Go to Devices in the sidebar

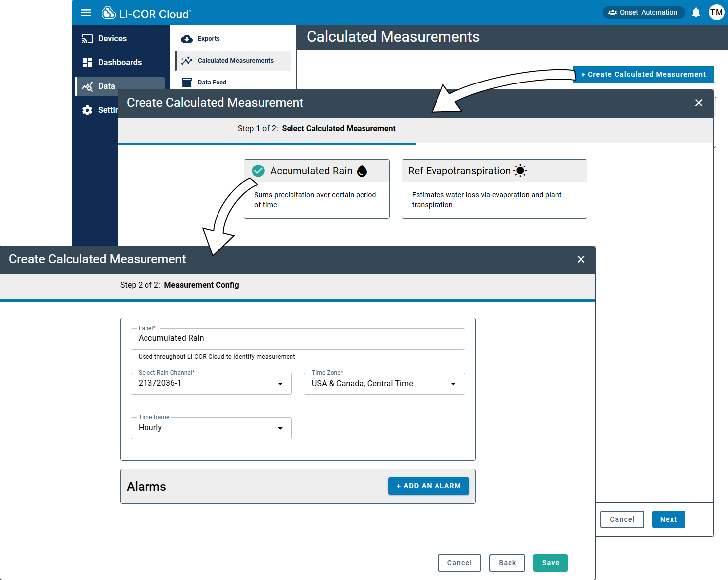point(120,39)
